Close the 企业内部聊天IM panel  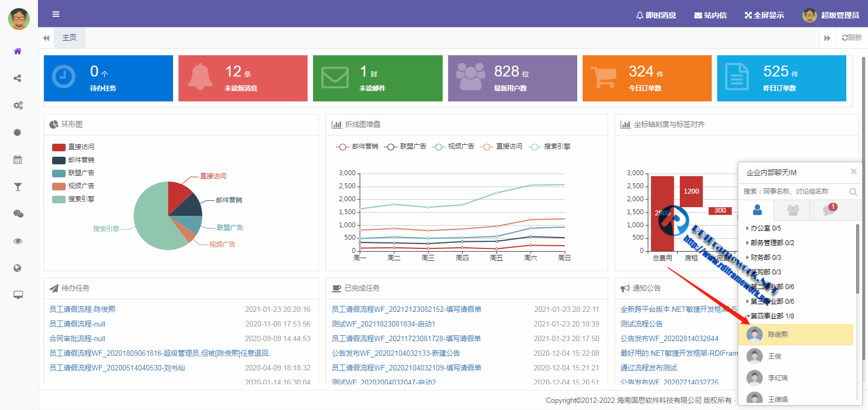pos(853,171)
